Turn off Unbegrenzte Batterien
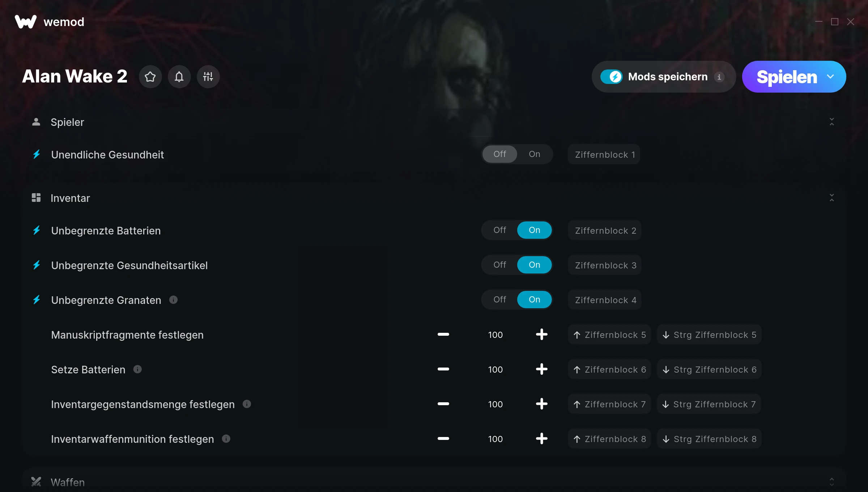Image resolution: width=868 pixels, height=492 pixels. pyautogui.click(x=499, y=230)
